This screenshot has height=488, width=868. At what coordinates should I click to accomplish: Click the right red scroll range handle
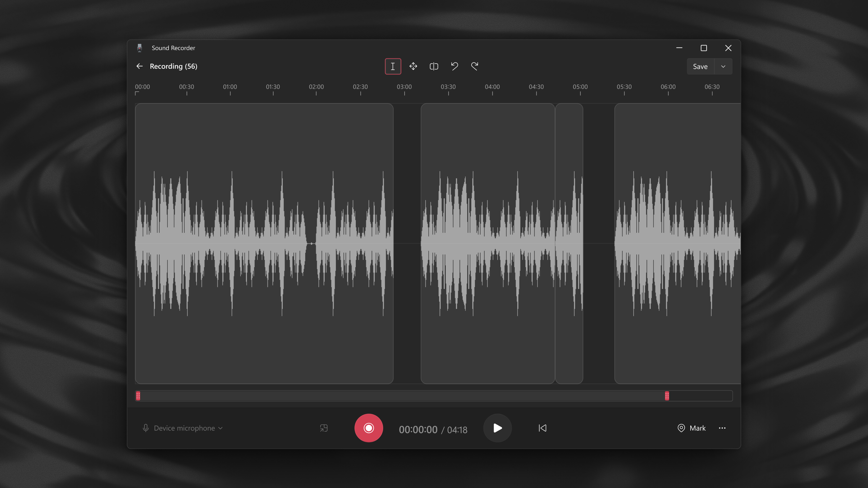point(667,396)
